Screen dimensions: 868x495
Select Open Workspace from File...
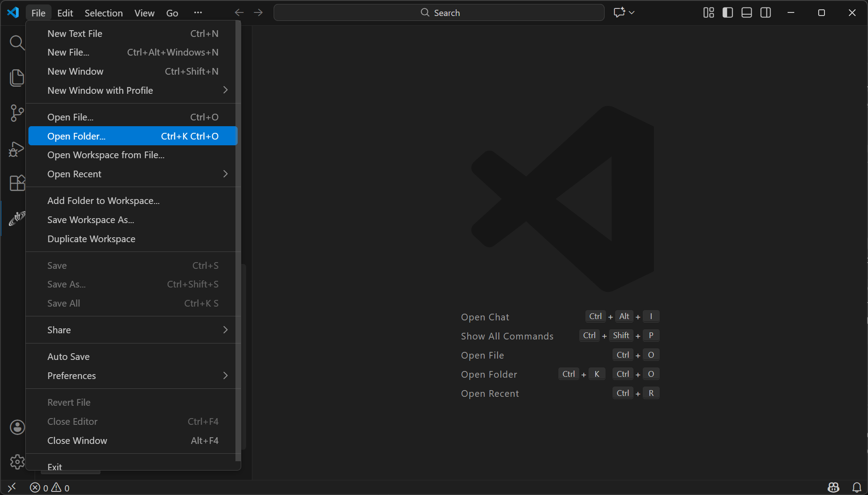(x=133, y=155)
